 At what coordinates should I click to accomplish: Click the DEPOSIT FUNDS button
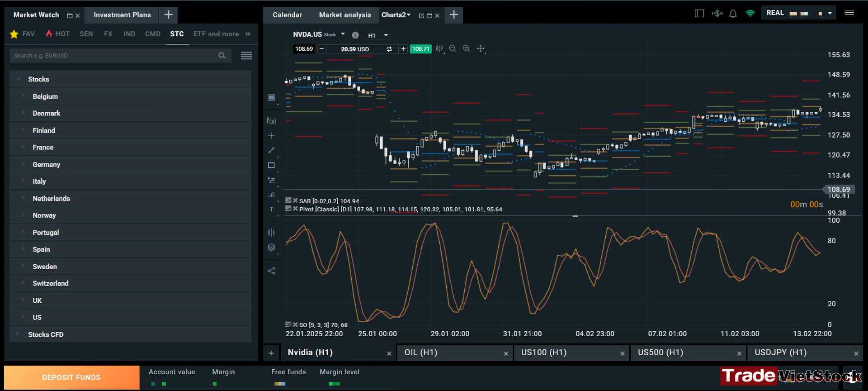[x=71, y=377]
